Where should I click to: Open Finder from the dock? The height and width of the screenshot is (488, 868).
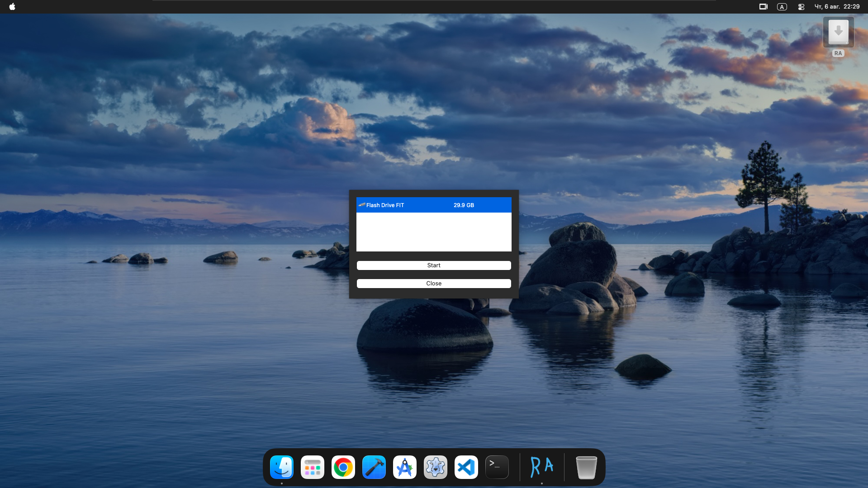[282, 467]
